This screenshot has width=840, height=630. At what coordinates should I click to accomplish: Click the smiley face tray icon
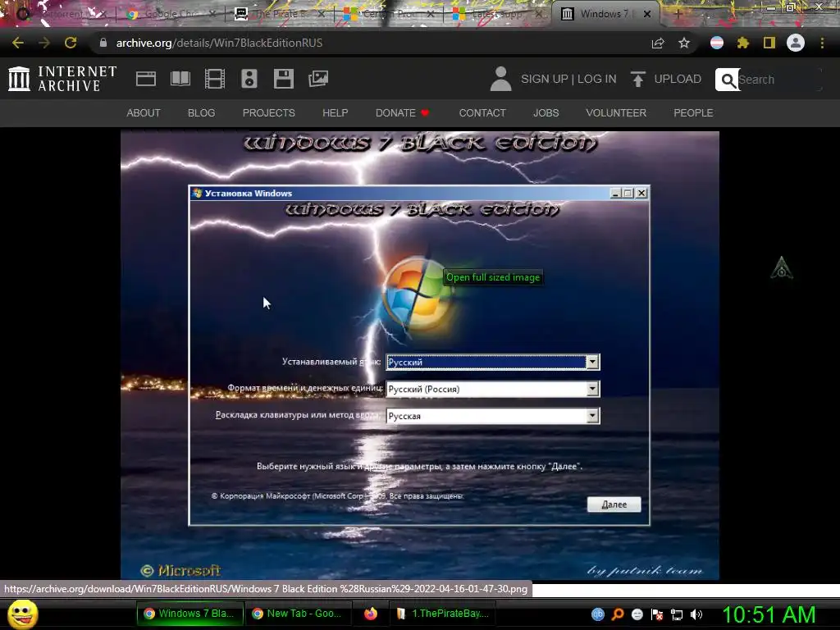point(637,614)
